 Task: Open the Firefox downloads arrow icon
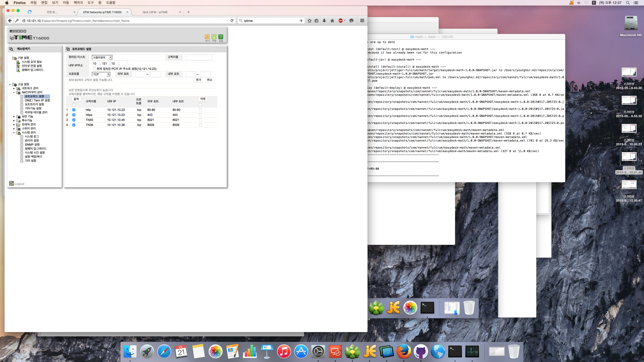click(x=324, y=21)
